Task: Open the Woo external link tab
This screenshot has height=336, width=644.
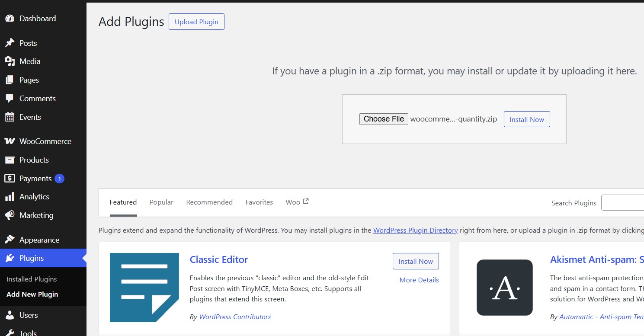Action: tap(297, 202)
